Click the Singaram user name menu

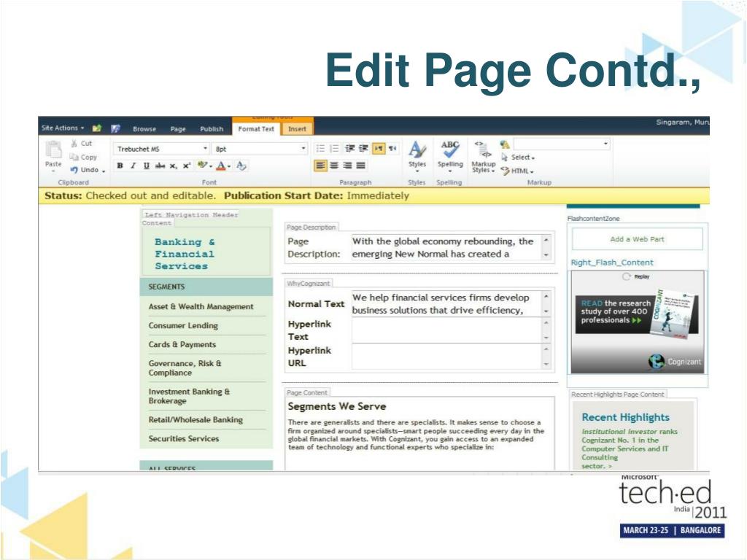682,122
